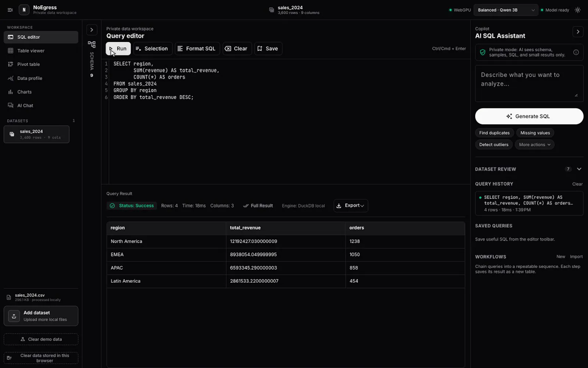
Task: Click Add dataset upload button
Action: coord(41,316)
